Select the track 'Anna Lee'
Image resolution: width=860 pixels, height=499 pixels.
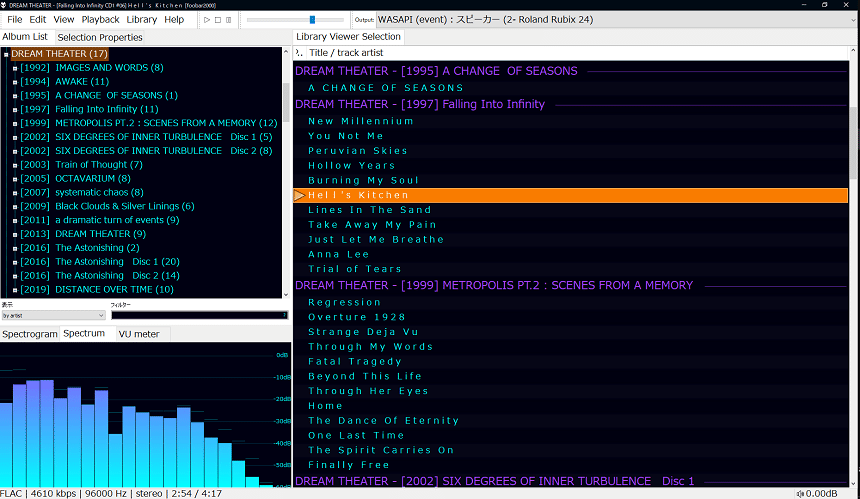[570, 254]
